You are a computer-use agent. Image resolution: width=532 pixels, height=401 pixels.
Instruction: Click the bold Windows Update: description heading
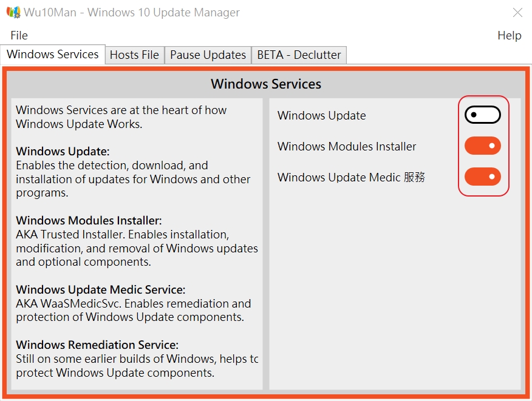pyautogui.click(x=63, y=152)
